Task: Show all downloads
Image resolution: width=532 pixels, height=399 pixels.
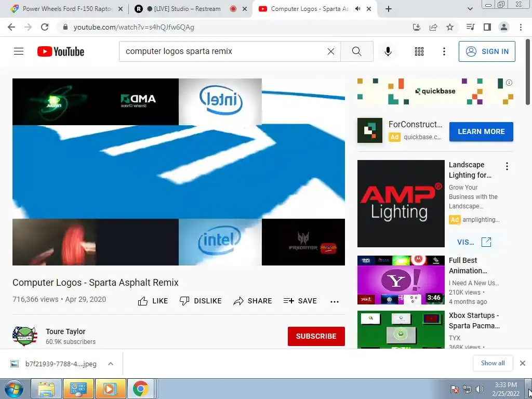Action: pyautogui.click(x=493, y=363)
